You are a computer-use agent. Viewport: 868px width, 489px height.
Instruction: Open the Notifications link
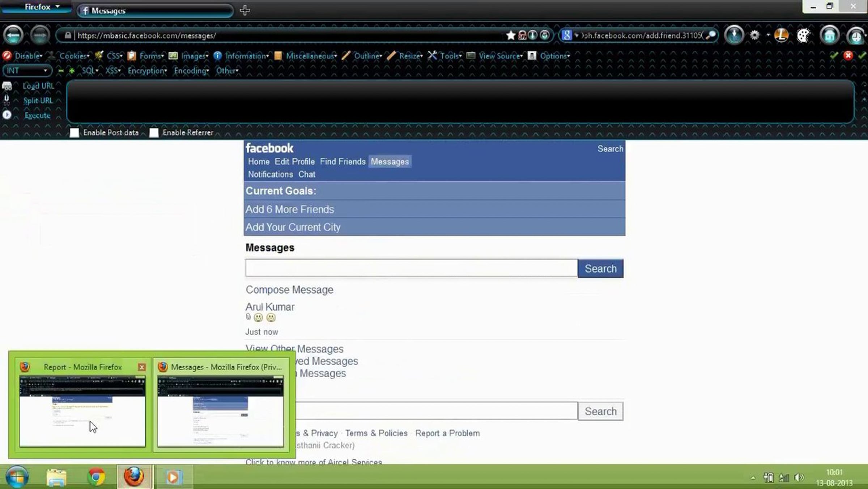[270, 174]
